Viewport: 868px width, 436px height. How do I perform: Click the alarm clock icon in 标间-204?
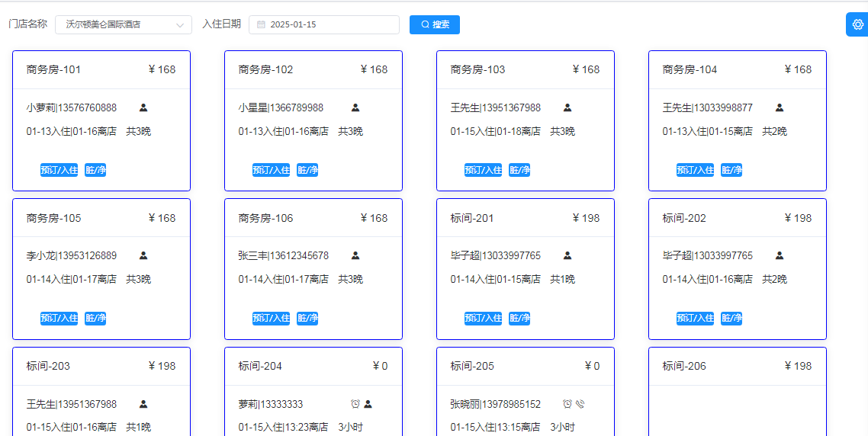point(355,404)
